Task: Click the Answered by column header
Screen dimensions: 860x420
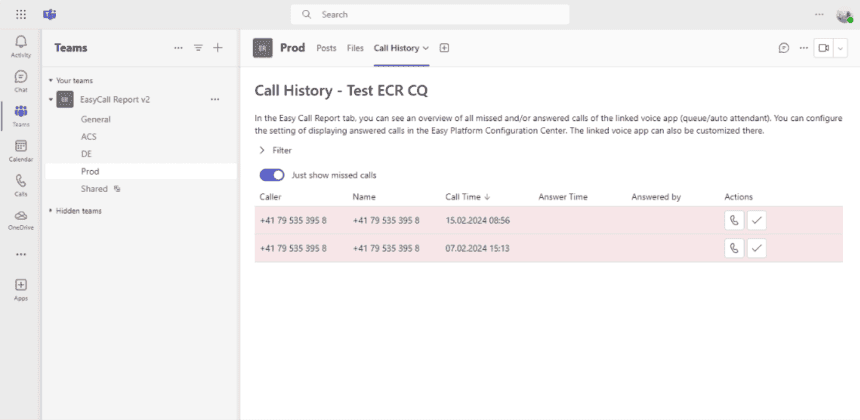Action: click(656, 197)
